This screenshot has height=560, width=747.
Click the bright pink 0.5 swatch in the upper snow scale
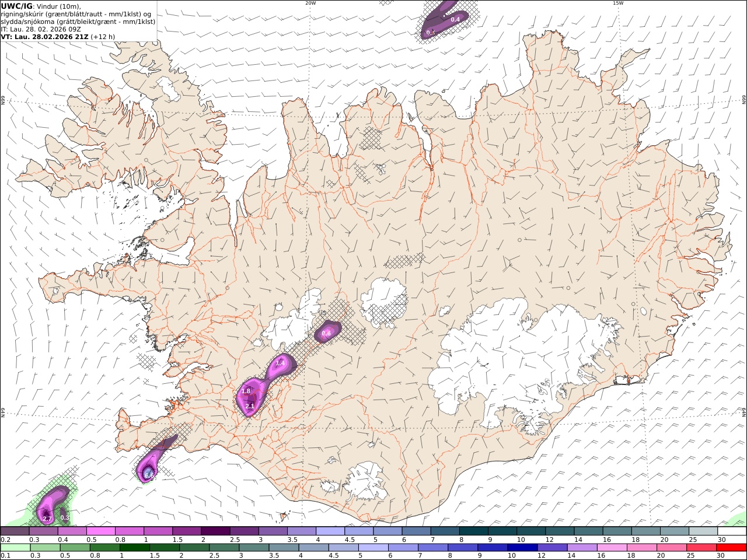pos(100,531)
